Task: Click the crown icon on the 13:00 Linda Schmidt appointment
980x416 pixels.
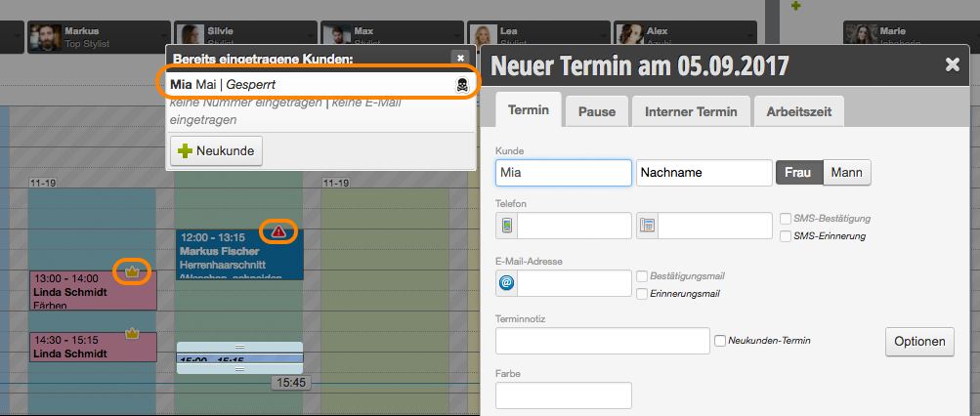Action: (132, 271)
